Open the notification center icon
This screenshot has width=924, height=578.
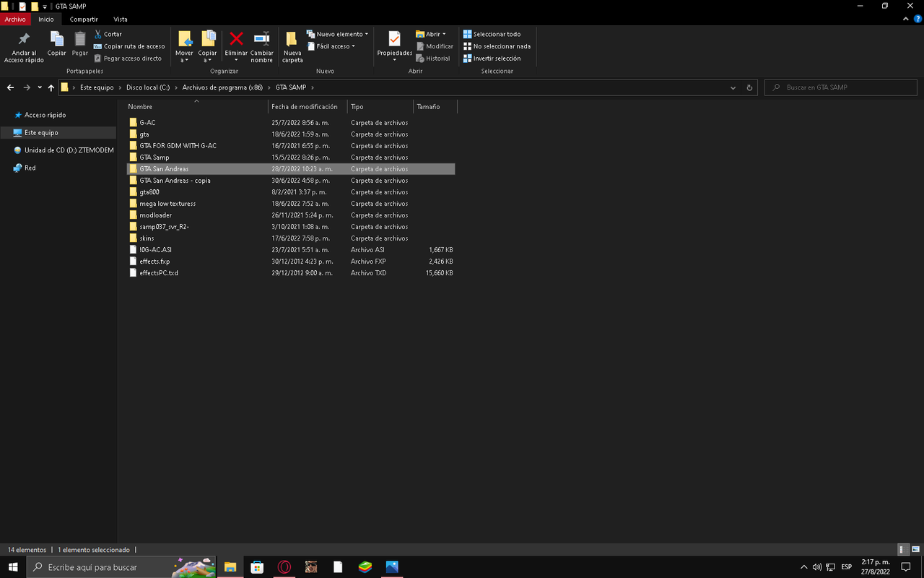906,567
